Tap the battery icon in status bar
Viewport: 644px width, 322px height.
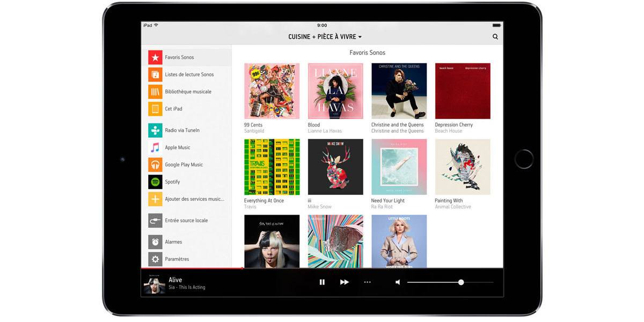(x=496, y=25)
